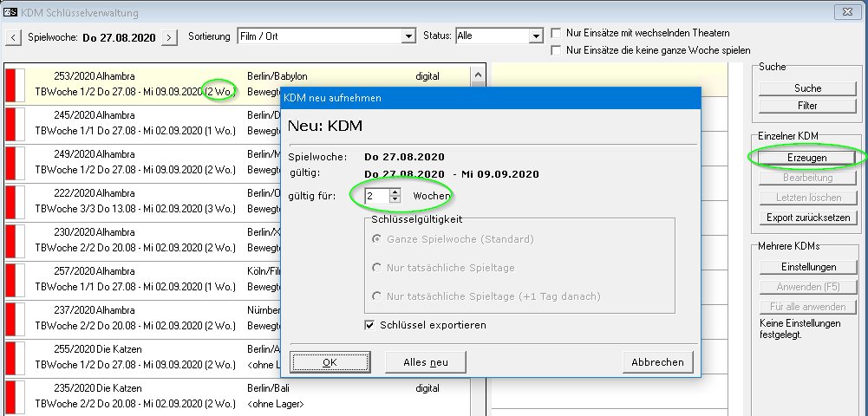Viewport: 868px width, 416px height.
Task: Click the 'gültig für' weeks input field
Action: (376, 197)
